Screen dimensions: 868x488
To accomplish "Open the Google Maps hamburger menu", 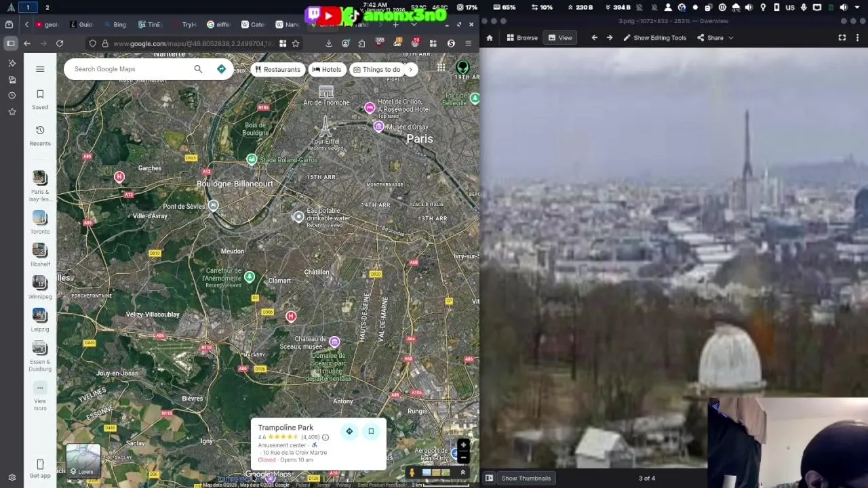I will [40, 69].
